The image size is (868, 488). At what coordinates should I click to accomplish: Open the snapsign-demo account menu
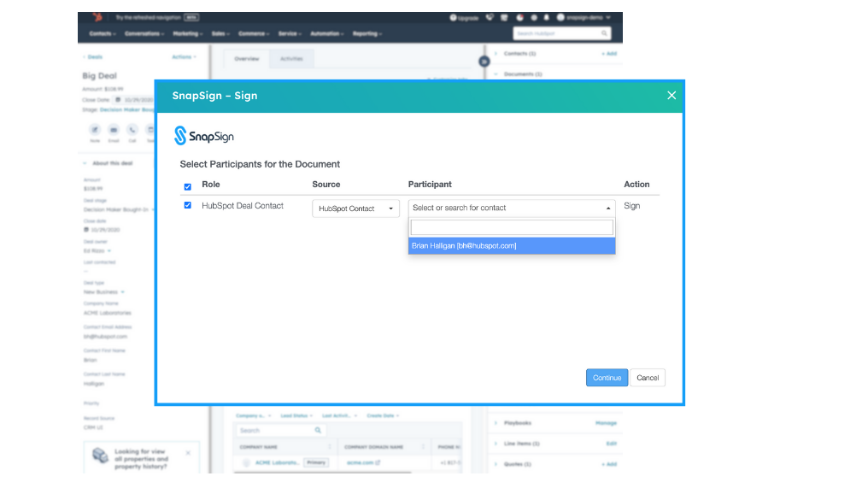pyautogui.click(x=584, y=18)
